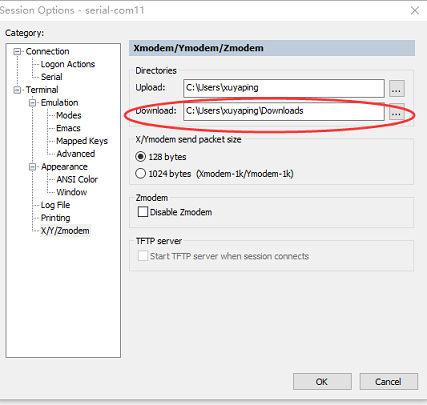427x405 pixels.
Task: Select Mapped Keys in category tree
Action: [82, 141]
